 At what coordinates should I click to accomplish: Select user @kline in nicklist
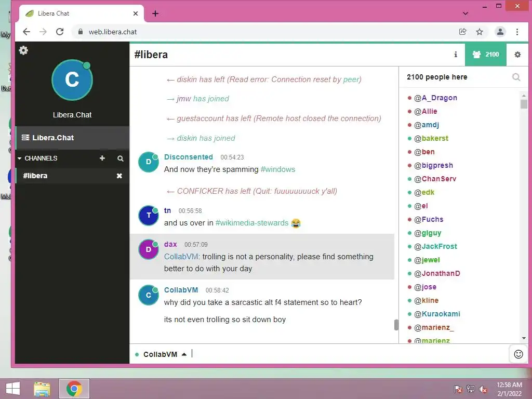pyautogui.click(x=426, y=301)
